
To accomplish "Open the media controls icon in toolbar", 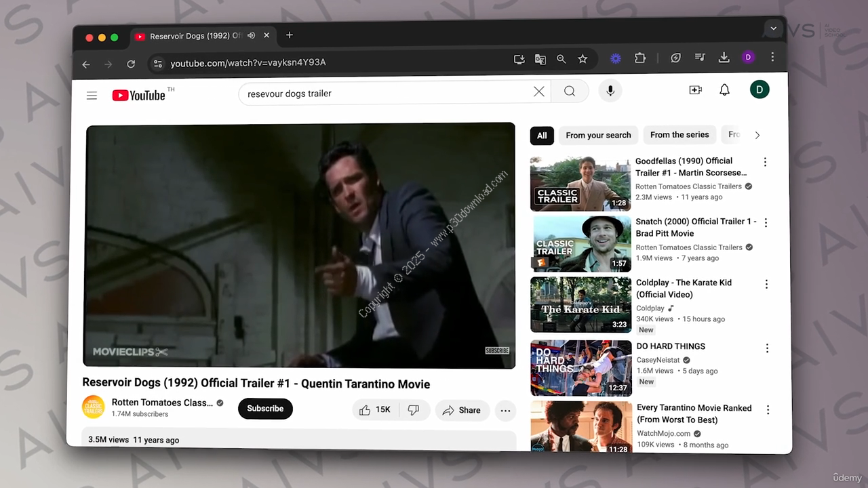I will 701,58.
